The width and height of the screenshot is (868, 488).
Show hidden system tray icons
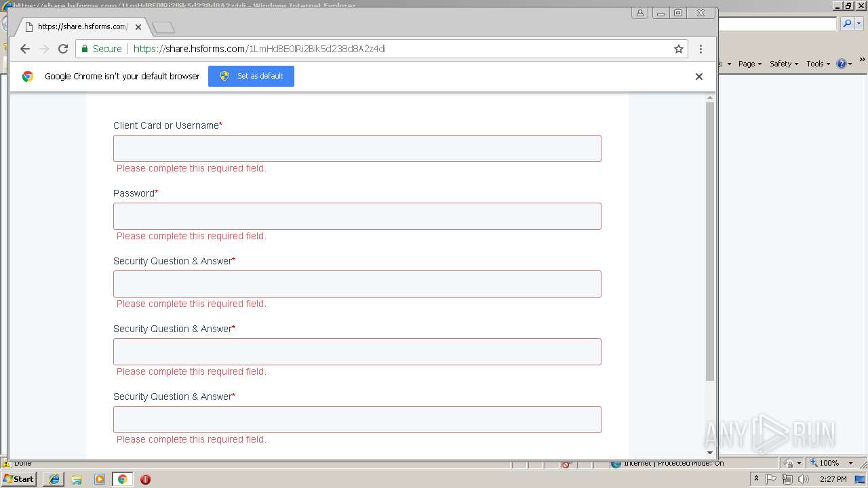coord(756,479)
